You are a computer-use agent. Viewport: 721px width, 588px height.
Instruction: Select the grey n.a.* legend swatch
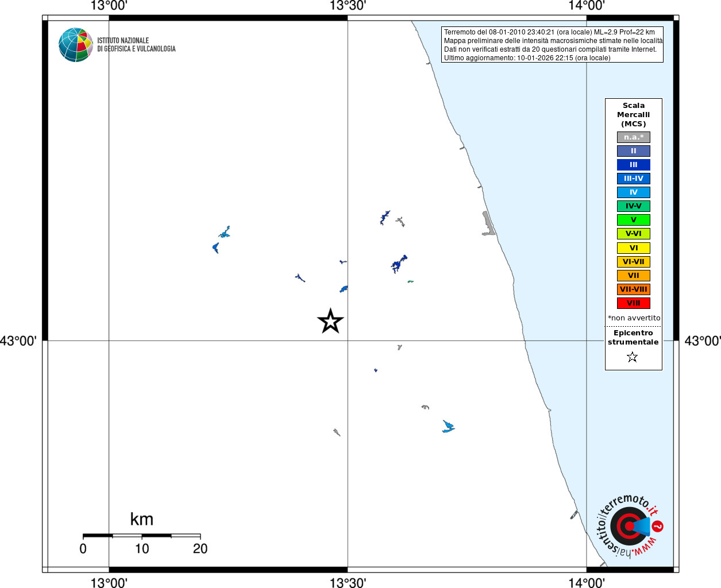633,137
